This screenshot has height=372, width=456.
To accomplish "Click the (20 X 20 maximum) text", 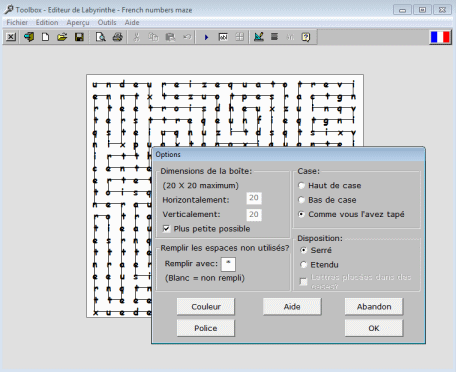I will pos(201,185).
